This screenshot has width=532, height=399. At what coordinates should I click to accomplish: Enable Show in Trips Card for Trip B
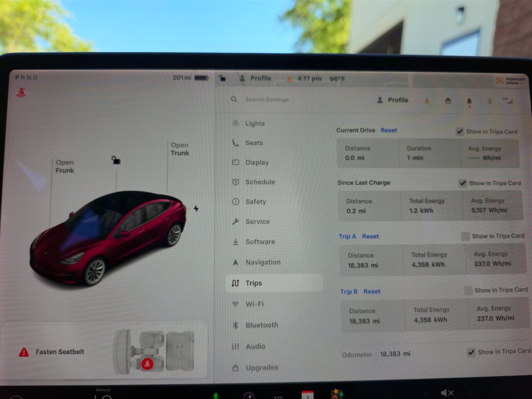[468, 290]
